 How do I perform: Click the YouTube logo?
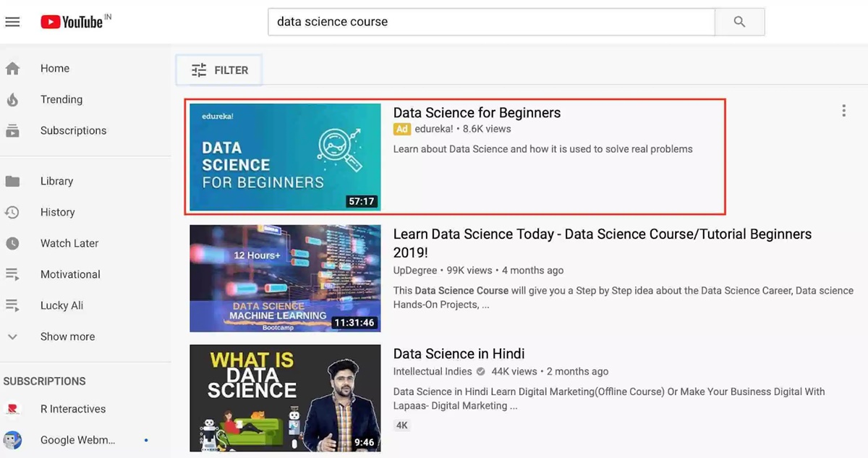coord(72,22)
